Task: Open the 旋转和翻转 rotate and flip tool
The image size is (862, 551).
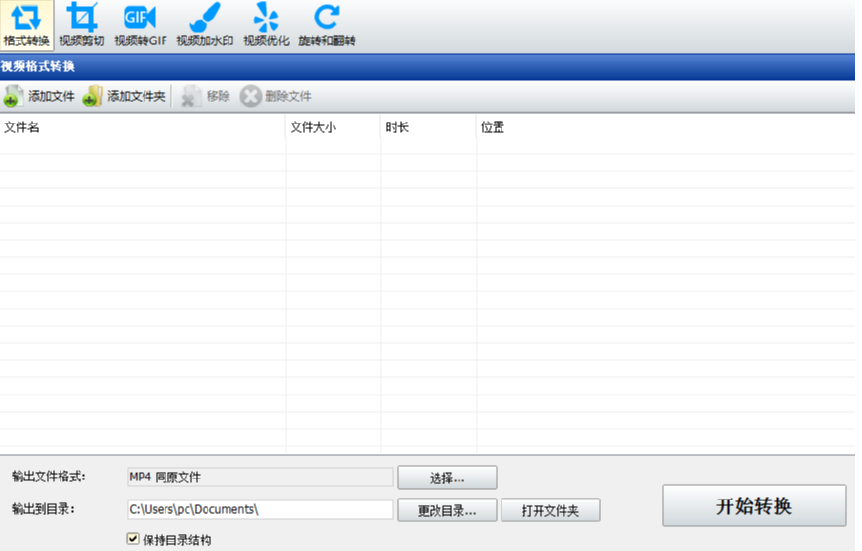Action: [x=327, y=25]
